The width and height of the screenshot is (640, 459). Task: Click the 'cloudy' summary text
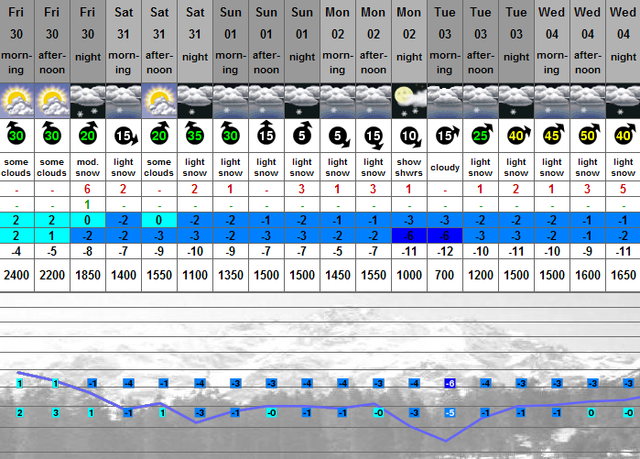(445, 168)
